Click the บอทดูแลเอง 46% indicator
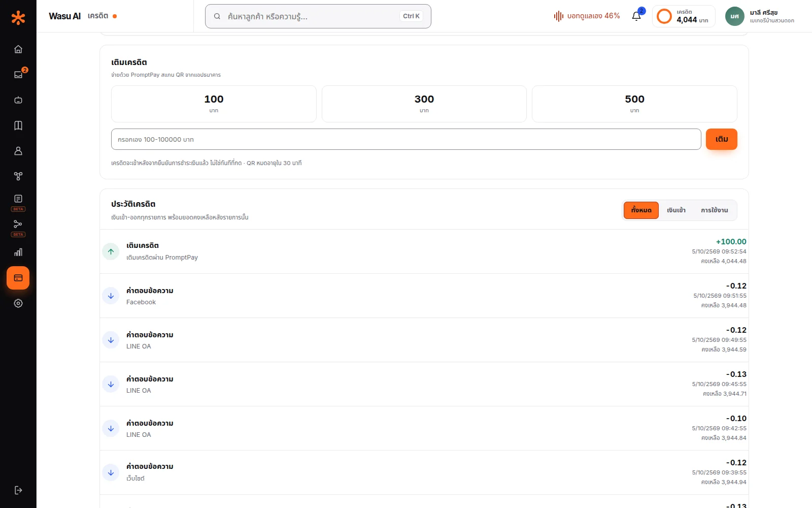812x508 pixels. point(587,16)
